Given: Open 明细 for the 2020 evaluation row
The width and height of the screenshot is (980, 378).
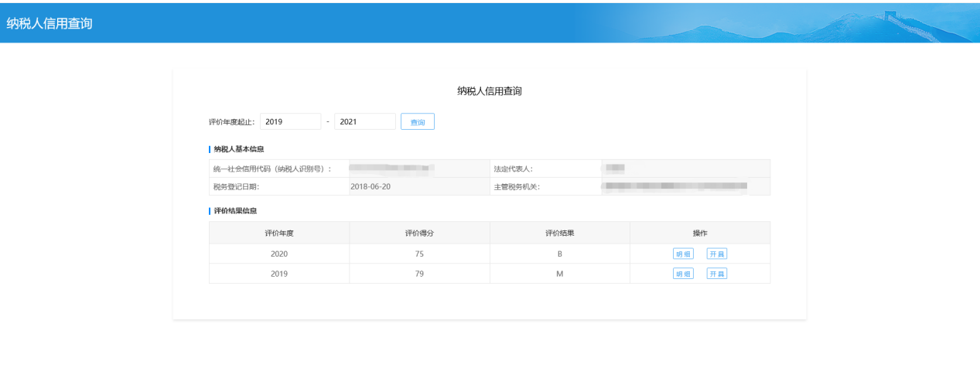Looking at the screenshot, I should click(683, 254).
